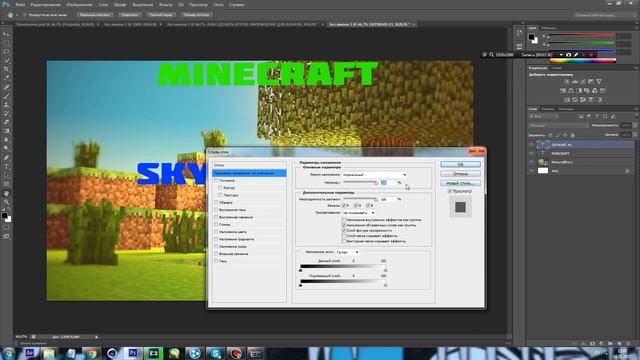Screen dimensions: 640x360
Task: Enable the Внутреннее свечение checkbox
Action: [216, 217]
